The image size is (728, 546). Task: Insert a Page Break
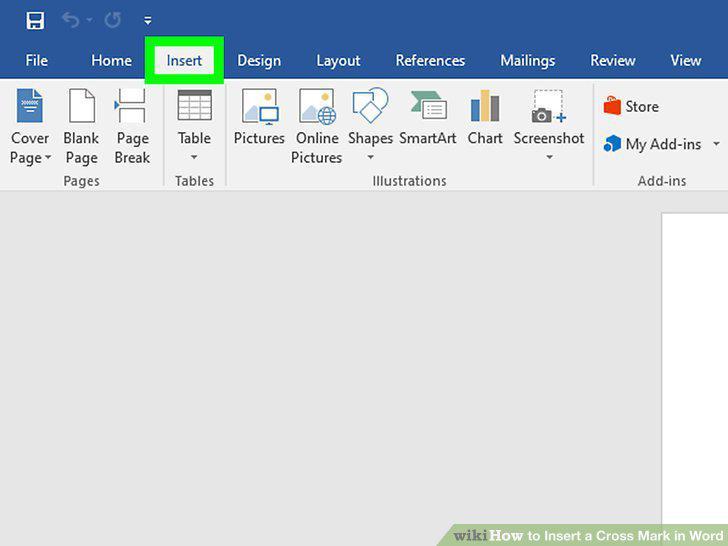(132, 126)
